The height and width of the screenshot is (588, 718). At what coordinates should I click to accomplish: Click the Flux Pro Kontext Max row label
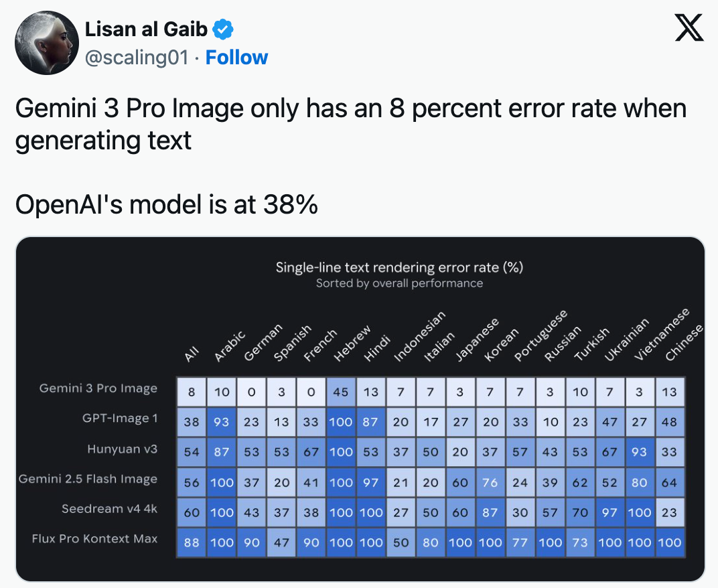point(94,538)
